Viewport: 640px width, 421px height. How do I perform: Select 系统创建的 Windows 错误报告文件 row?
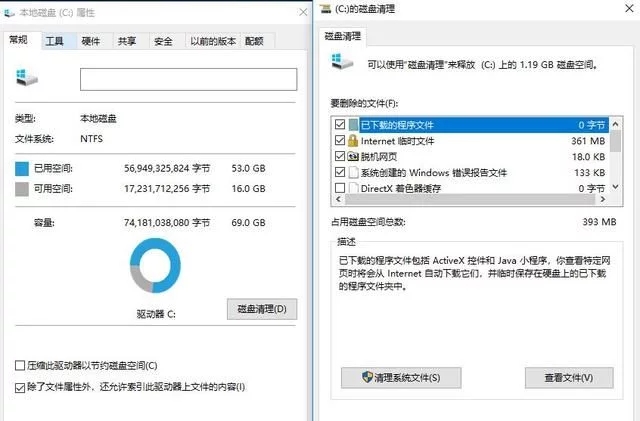[x=471, y=173]
